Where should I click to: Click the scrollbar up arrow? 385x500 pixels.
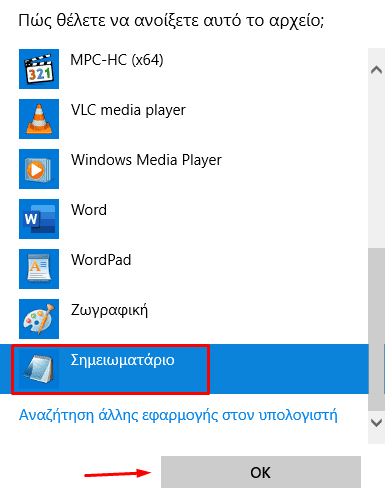coord(376,70)
